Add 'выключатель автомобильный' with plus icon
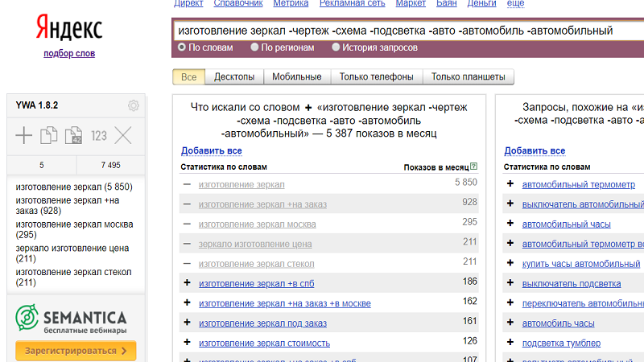Image resolution: width=644 pixels, height=362 pixels. (x=510, y=204)
